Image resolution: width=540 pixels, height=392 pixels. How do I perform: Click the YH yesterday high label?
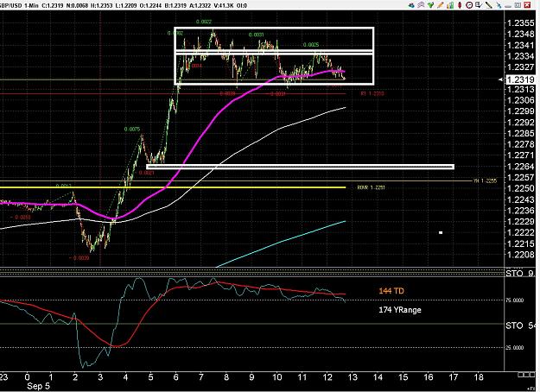tap(485, 180)
